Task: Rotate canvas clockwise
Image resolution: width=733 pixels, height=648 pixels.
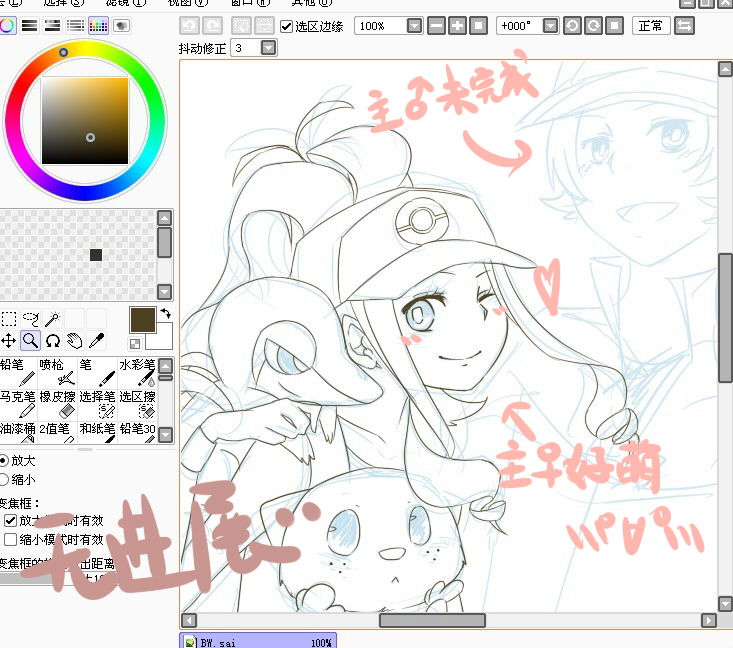Action: coord(593,26)
